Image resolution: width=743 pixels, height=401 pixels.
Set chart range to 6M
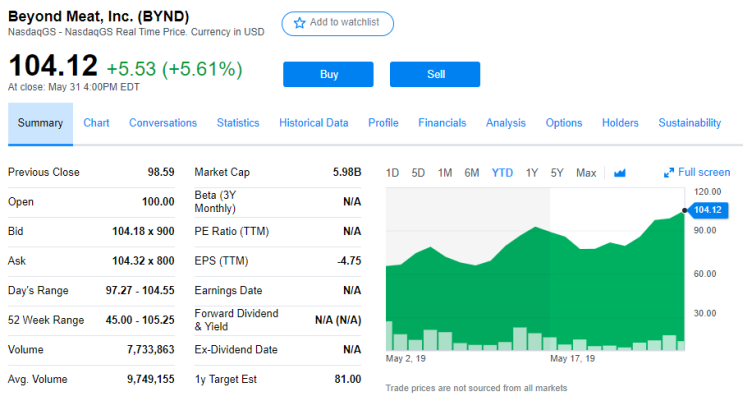471,173
